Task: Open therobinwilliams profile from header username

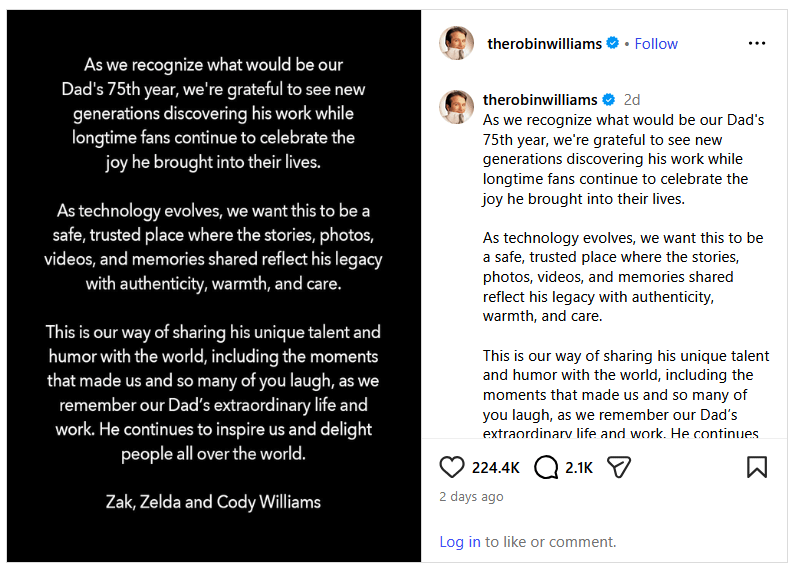Action: point(544,44)
